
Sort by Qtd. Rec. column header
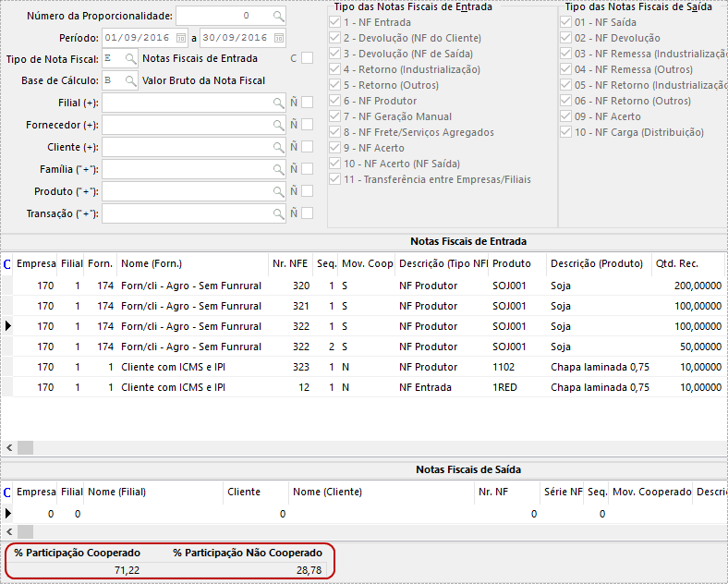[687, 263]
